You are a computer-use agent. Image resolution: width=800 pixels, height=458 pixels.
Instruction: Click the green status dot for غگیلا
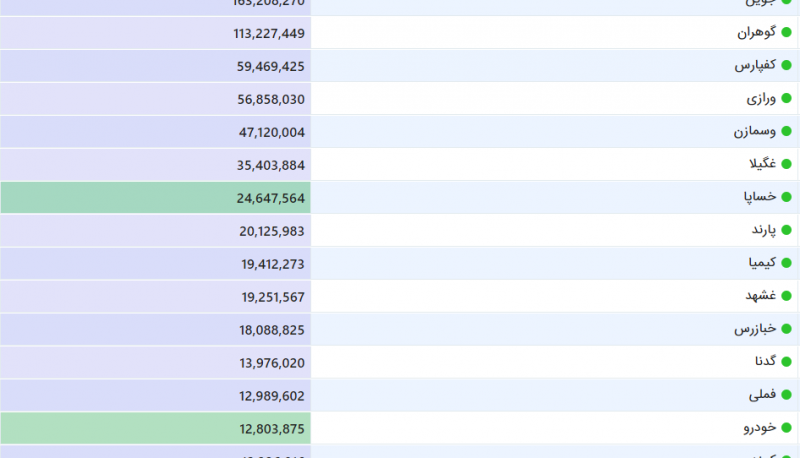pos(786,164)
